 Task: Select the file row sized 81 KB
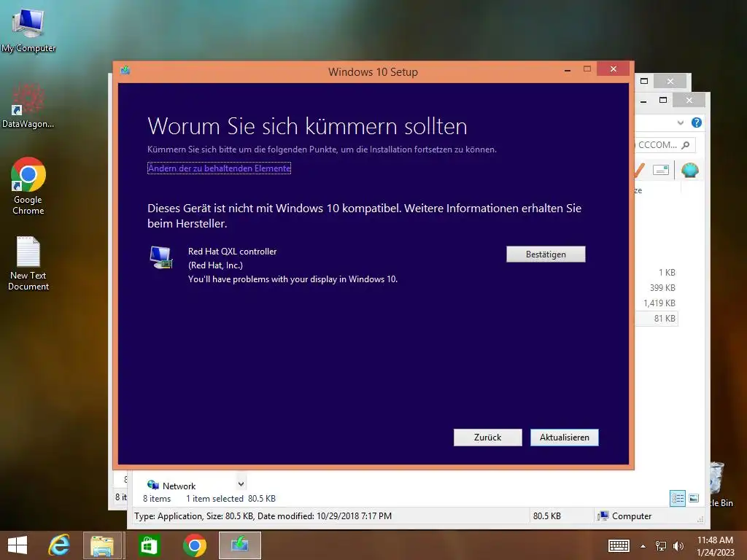coord(657,318)
